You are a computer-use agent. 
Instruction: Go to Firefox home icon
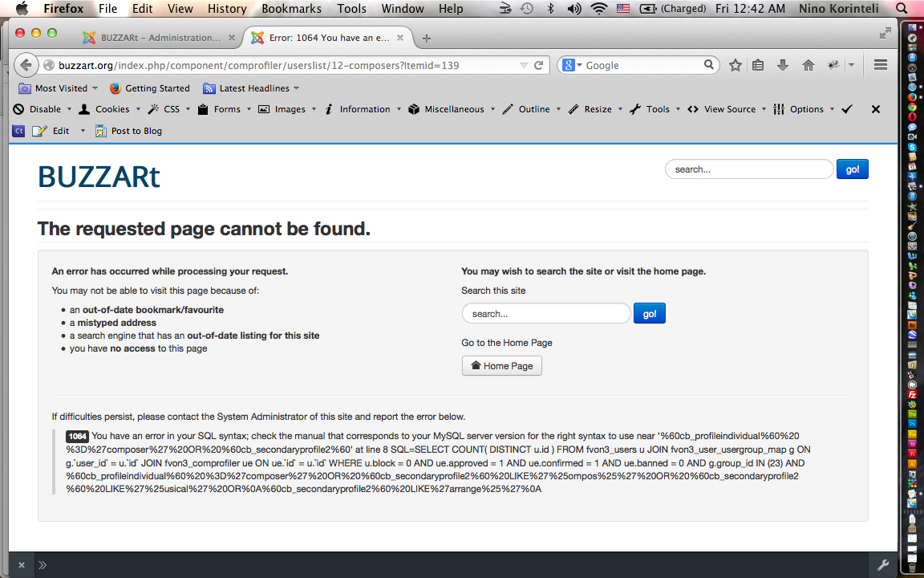[x=808, y=66]
